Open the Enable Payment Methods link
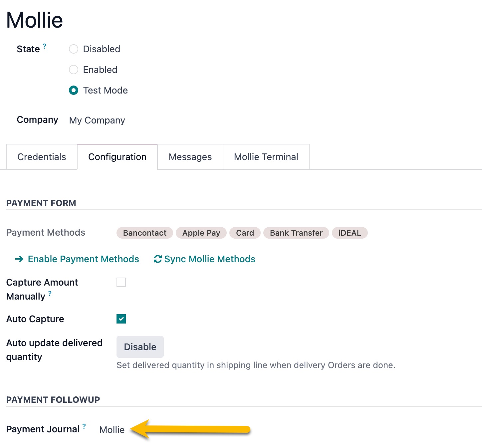The width and height of the screenshot is (482, 448). click(77, 259)
